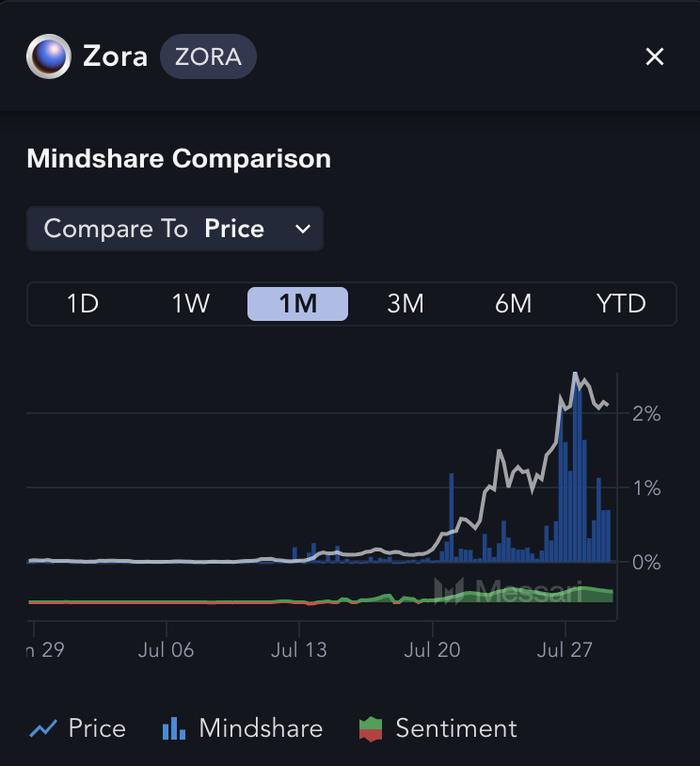This screenshot has height=766, width=700.
Task: Open the Compare To Price dropdown
Action: pyautogui.click(x=175, y=229)
